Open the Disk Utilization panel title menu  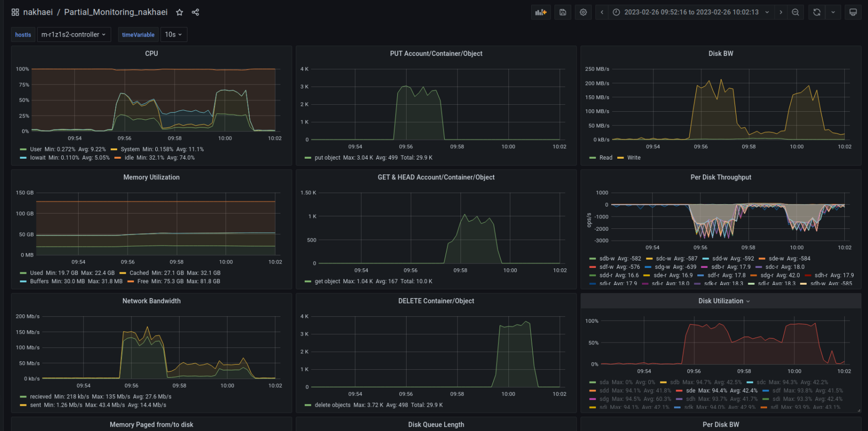coord(721,301)
